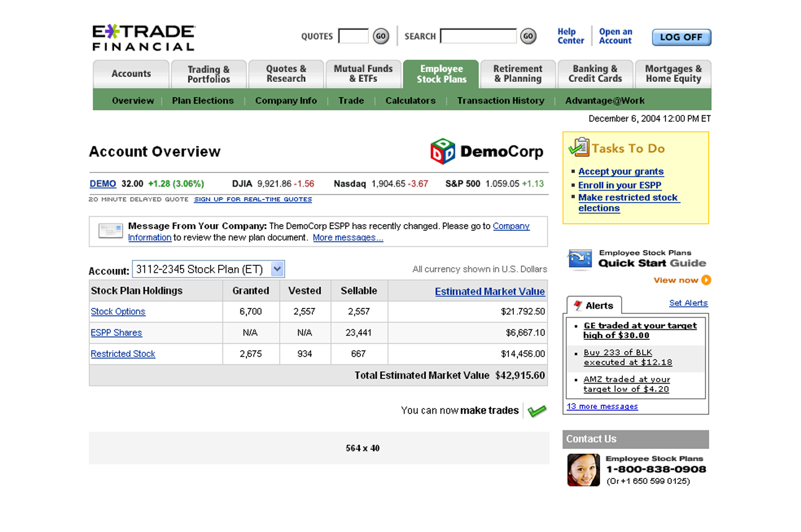Click the 1-800-838-0908 phone number
Viewport: 801px width, 532px height.
point(656,469)
